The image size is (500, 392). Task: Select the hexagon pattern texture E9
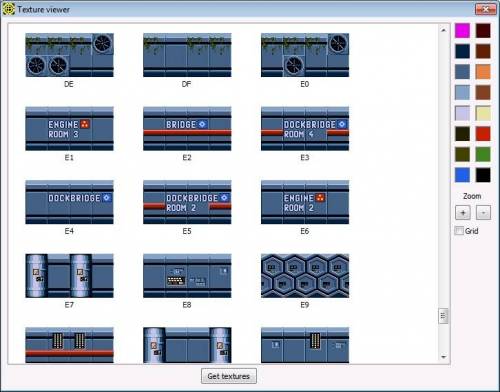tap(305, 276)
